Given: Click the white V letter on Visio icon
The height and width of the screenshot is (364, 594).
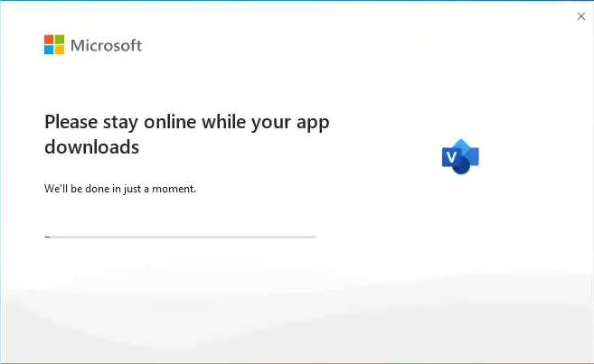Looking at the screenshot, I should [451, 156].
